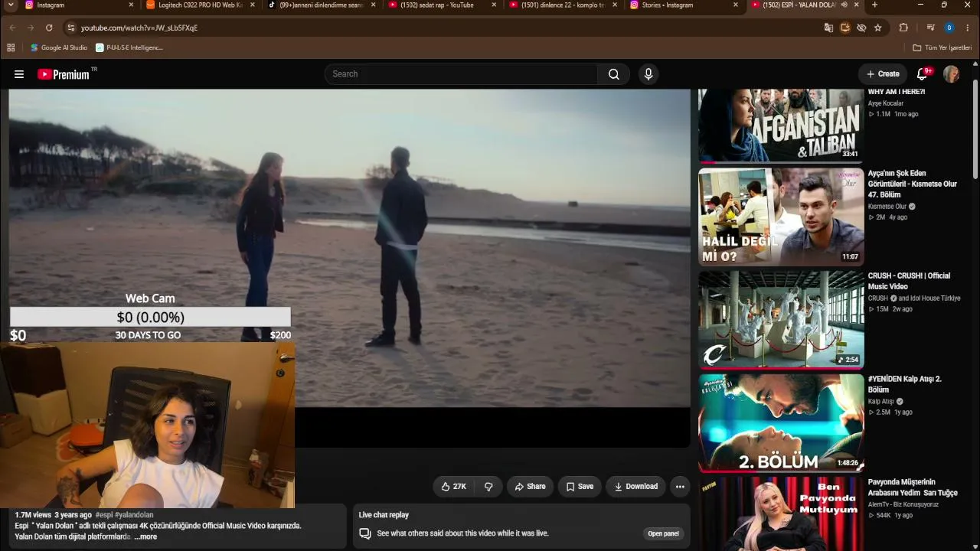Download the video
Viewport: 980px width, 551px height.
pos(635,487)
